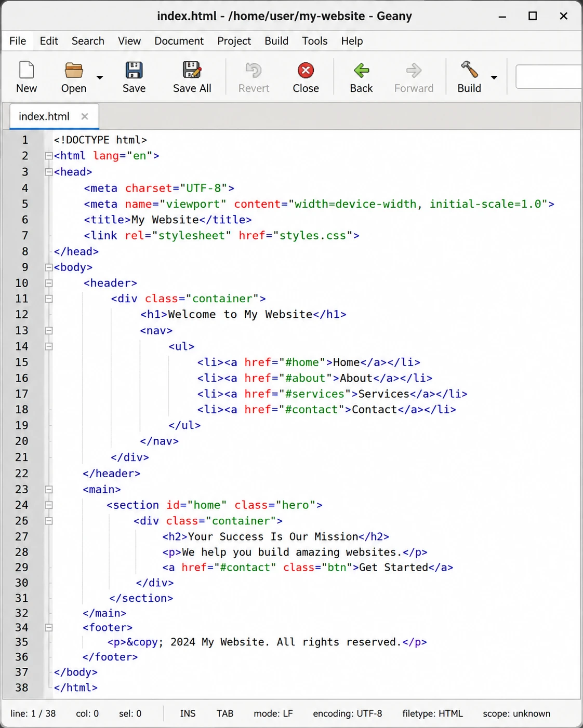Open the Project menu
Viewport: 583px width, 728px height.
234,41
